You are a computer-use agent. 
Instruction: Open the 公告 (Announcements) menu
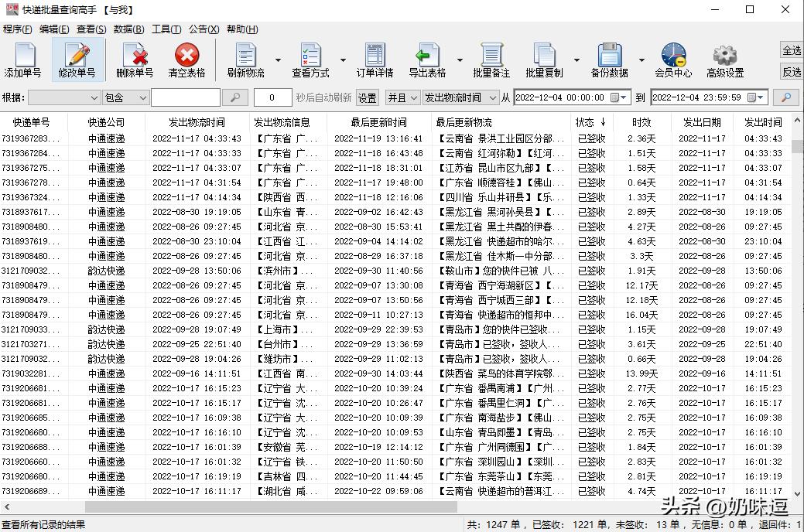[x=204, y=29]
